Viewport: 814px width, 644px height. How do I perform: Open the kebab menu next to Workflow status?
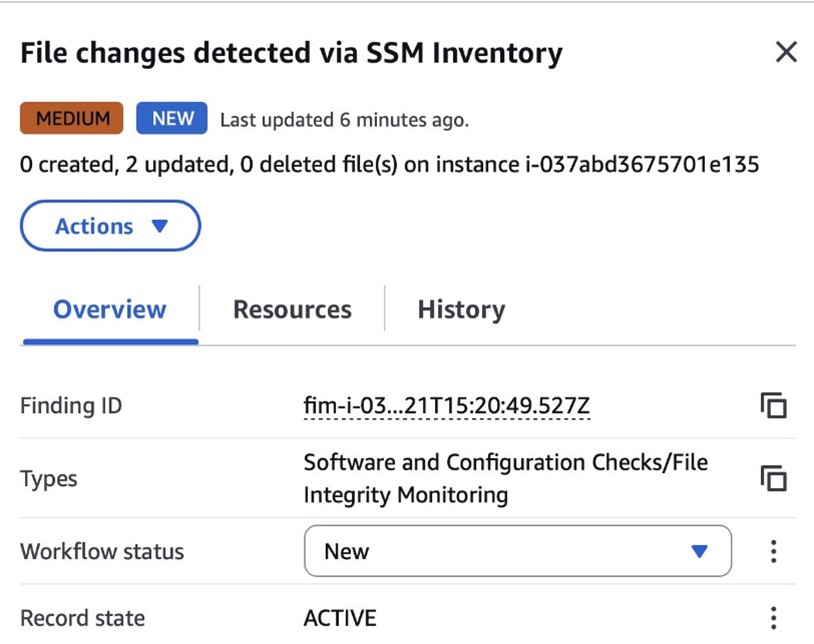[x=774, y=551]
